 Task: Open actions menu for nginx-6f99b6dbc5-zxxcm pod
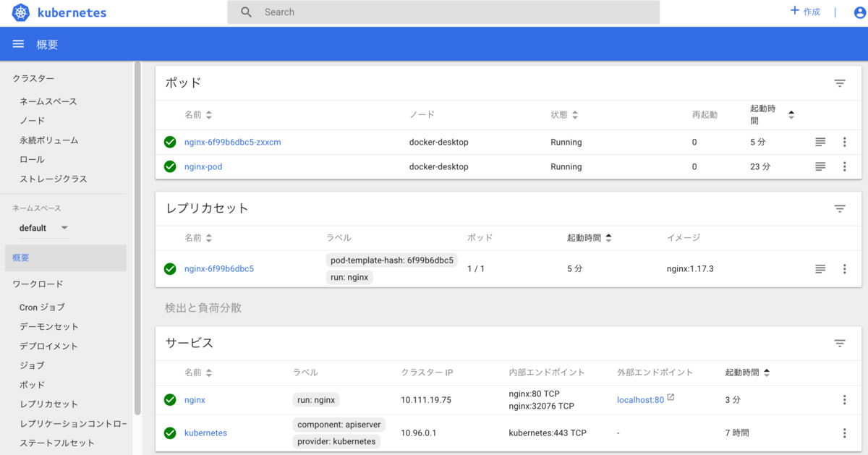[x=844, y=143]
